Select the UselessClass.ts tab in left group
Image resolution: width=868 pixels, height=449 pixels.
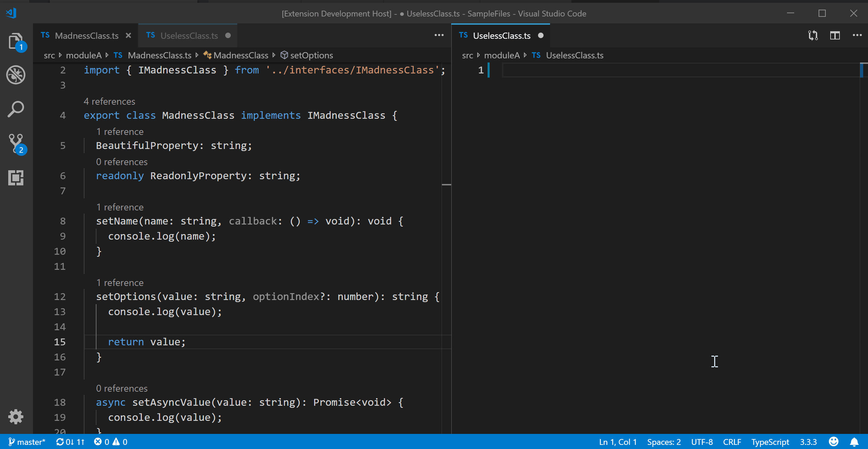pyautogui.click(x=189, y=36)
